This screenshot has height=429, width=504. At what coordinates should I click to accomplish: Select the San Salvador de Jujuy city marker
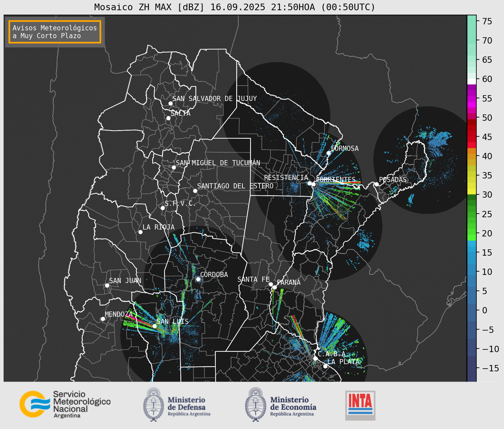[170, 103]
